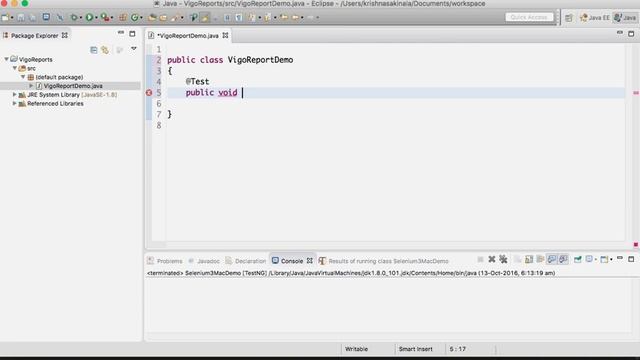Screen dimensions: 640x360
Task: Click the Save toolbar icon
Action: pos(20,18)
